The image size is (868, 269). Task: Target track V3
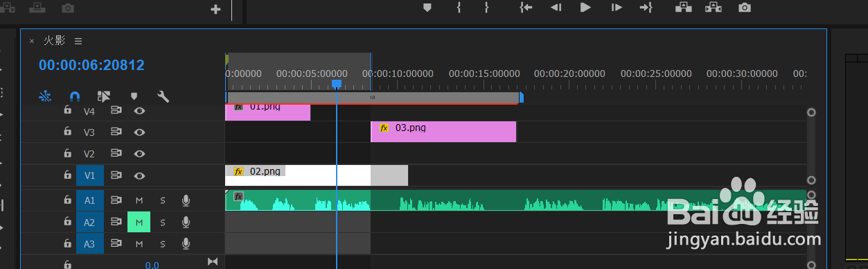(x=89, y=132)
